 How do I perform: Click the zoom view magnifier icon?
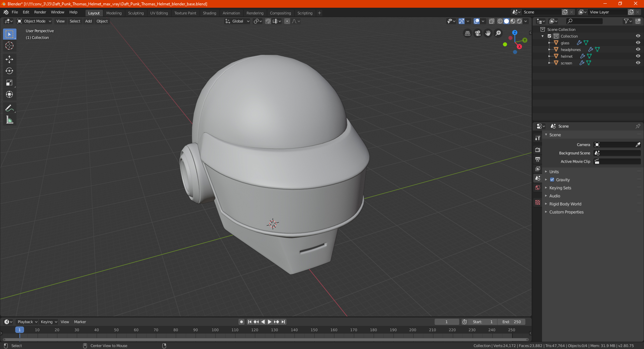pos(498,33)
